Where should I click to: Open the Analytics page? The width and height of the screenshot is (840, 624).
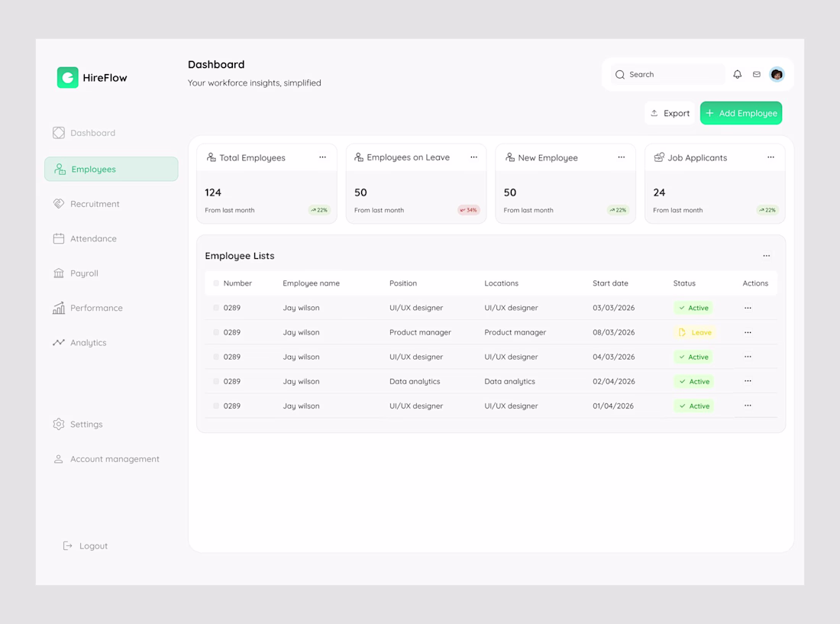pyautogui.click(x=79, y=343)
